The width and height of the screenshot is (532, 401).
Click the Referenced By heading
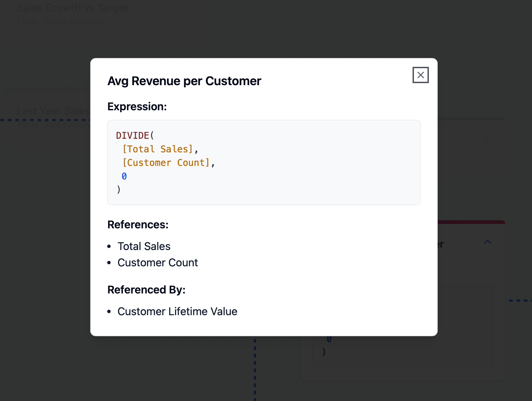[x=146, y=290]
